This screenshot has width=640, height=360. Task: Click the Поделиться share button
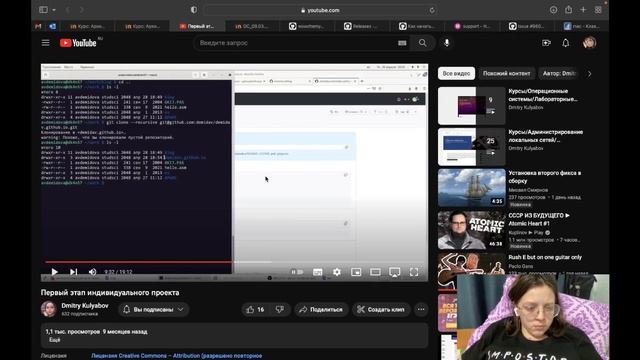point(321,310)
